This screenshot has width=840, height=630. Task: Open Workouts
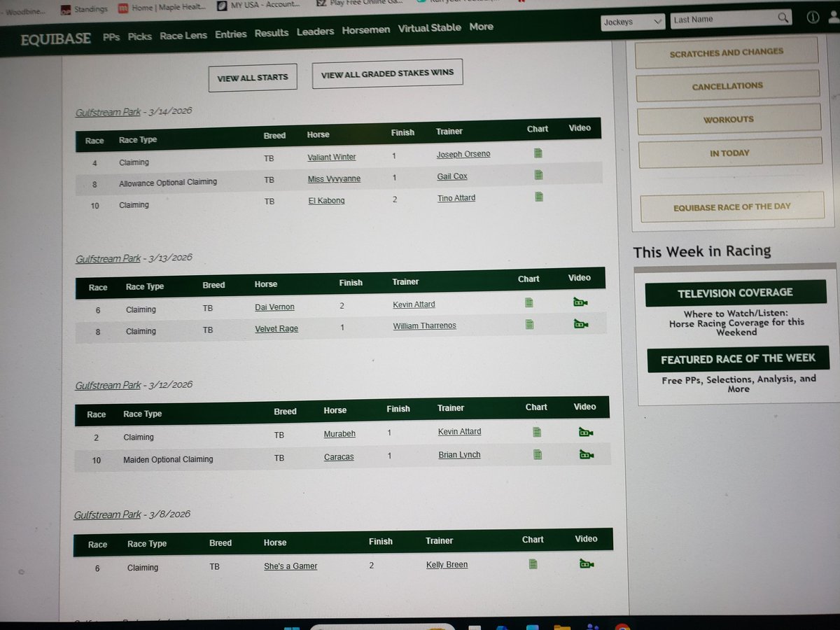(x=729, y=120)
